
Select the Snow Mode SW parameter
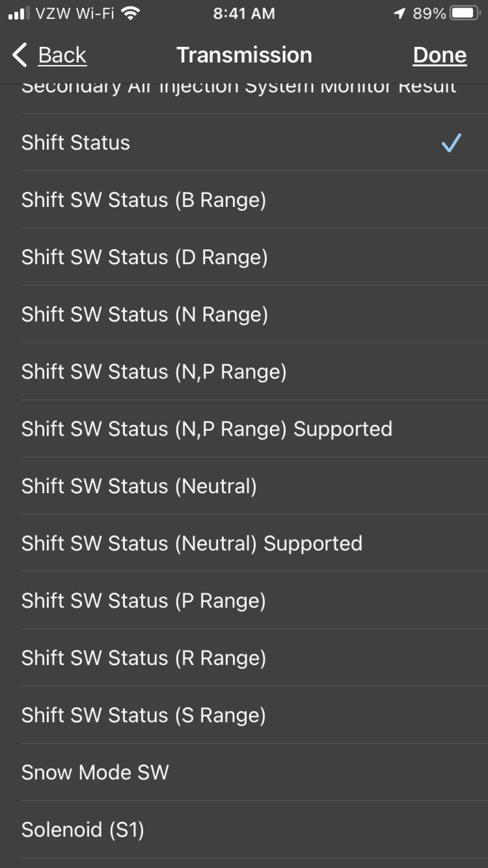click(244, 772)
